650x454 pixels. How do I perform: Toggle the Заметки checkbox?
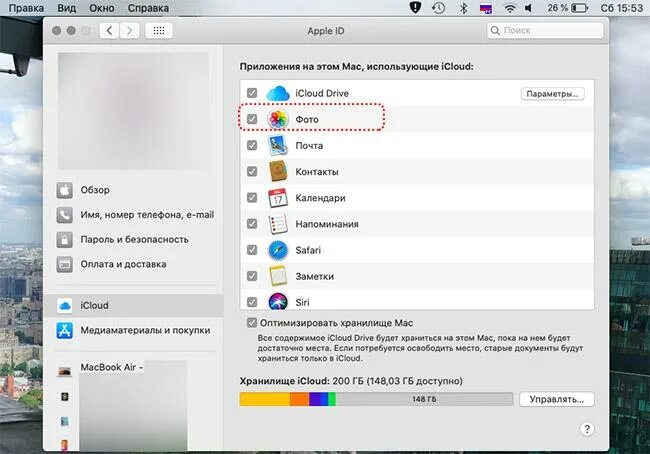(252, 276)
